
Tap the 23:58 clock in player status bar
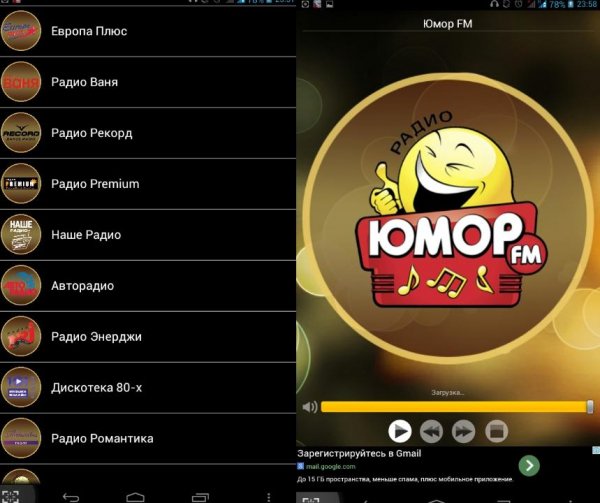point(588,4)
